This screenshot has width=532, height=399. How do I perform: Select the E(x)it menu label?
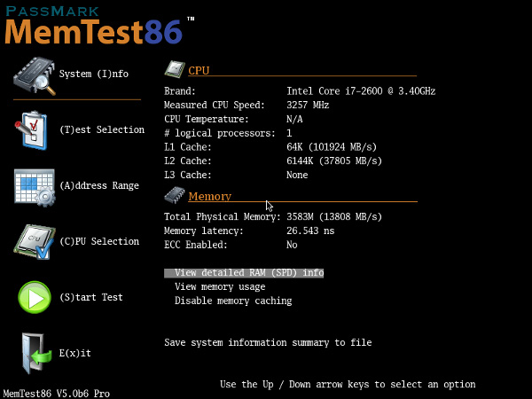75,353
